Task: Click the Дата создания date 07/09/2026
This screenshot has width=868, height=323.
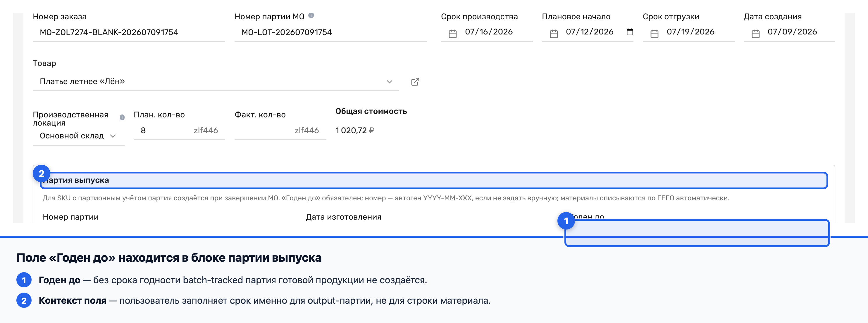Action: [x=792, y=32]
